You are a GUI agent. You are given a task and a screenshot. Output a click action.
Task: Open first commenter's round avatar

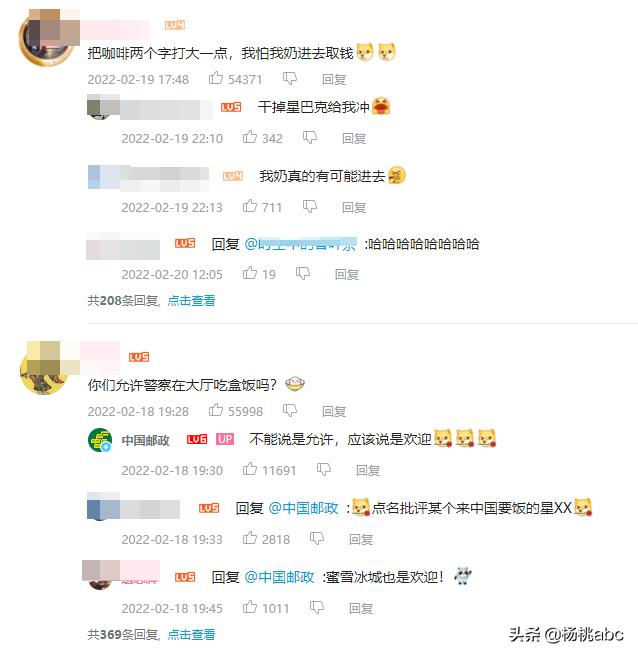click(45, 39)
